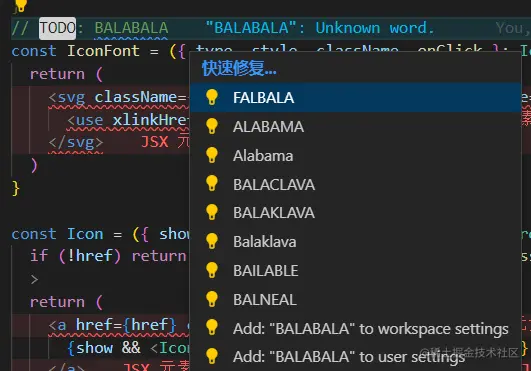Screen dimensions: 531x371
Task: Click lightbulb icon beside BALACLAVA
Action: pyautogui.click(x=212, y=183)
